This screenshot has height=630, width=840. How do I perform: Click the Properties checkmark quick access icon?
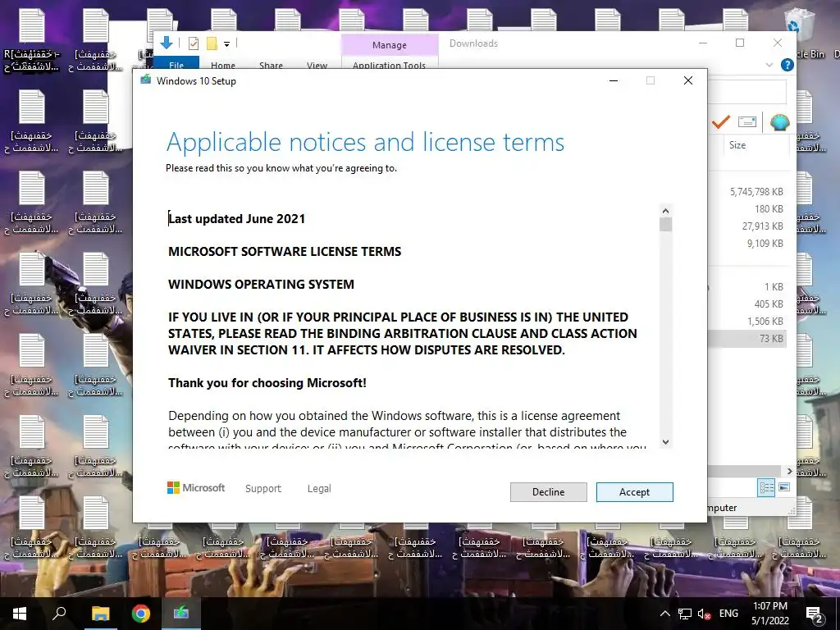click(194, 43)
